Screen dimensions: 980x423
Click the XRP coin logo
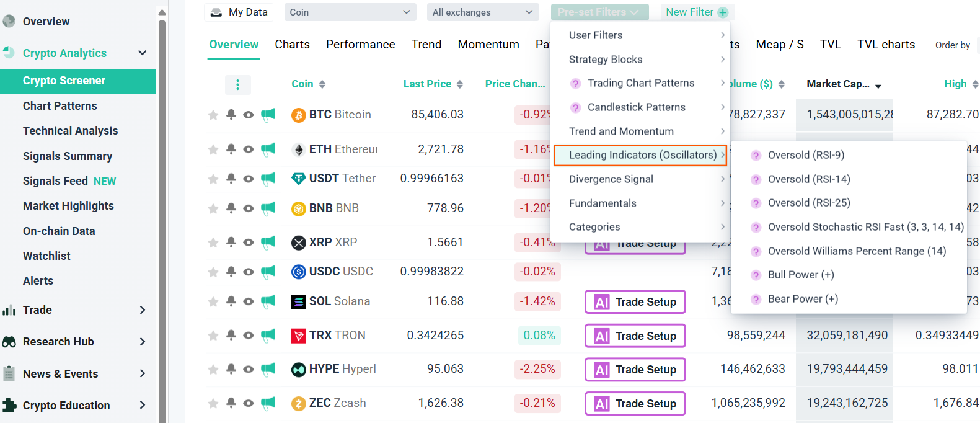point(299,243)
